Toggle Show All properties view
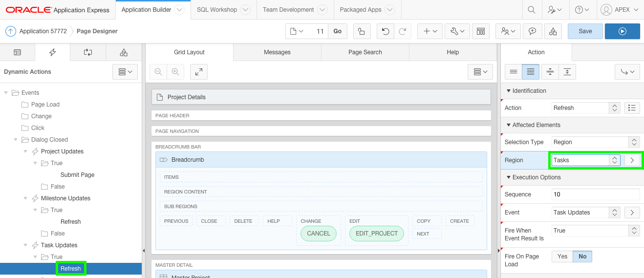Screen dimensions: 644x278 [531, 72]
